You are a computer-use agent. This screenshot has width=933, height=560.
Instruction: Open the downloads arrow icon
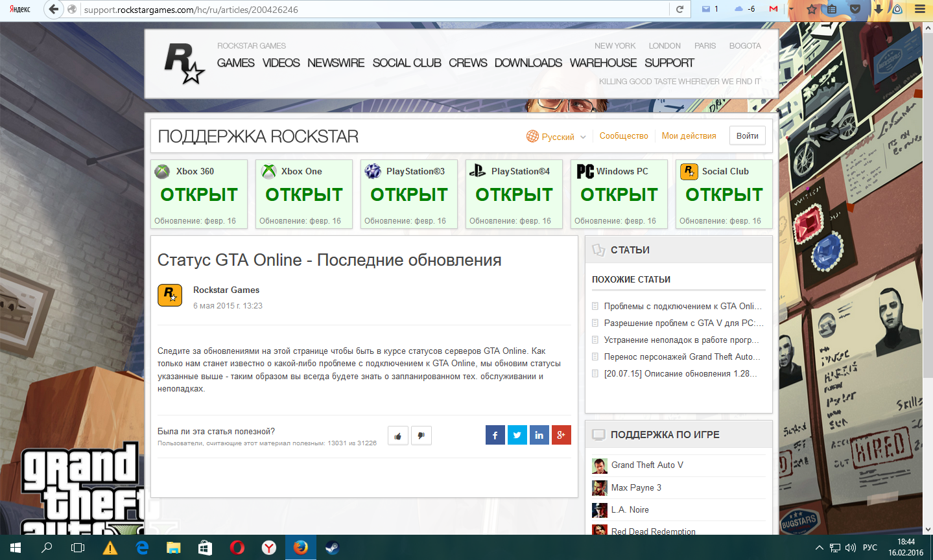(878, 9)
